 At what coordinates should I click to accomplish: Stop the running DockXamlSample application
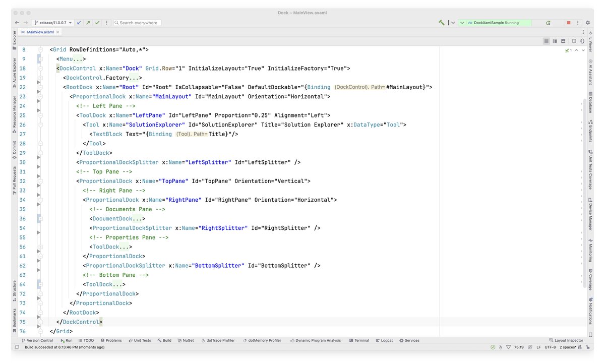coord(568,23)
